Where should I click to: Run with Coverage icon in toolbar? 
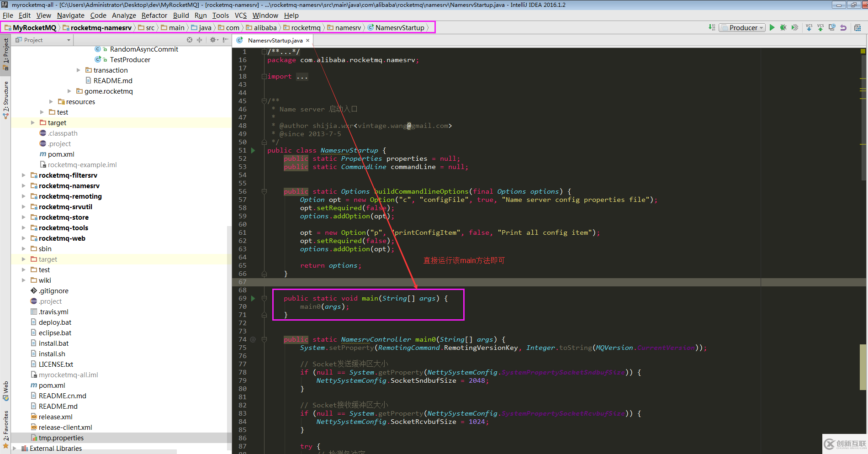[x=795, y=27]
